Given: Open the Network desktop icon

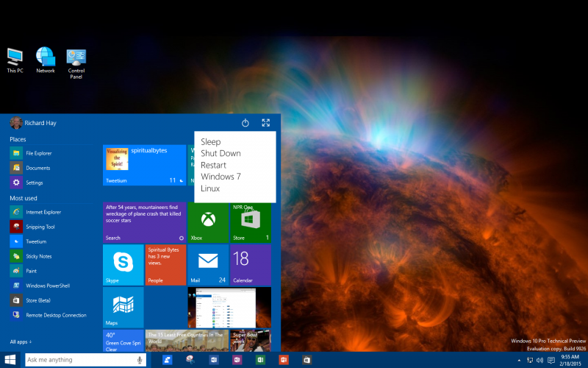Looking at the screenshot, I should point(46,60).
